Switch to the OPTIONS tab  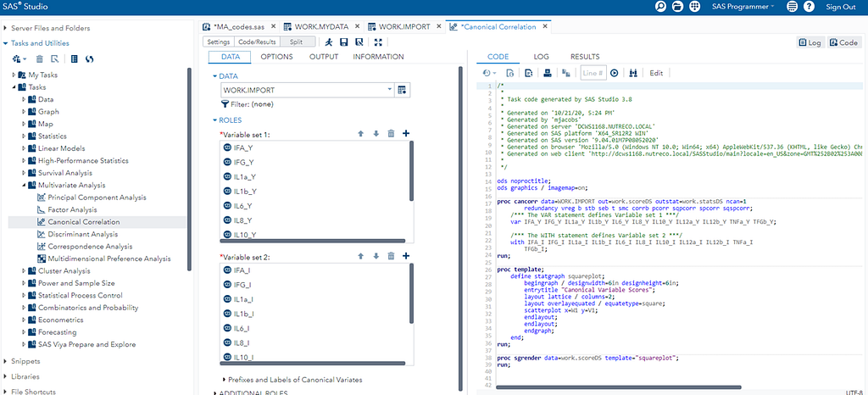click(276, 57)
